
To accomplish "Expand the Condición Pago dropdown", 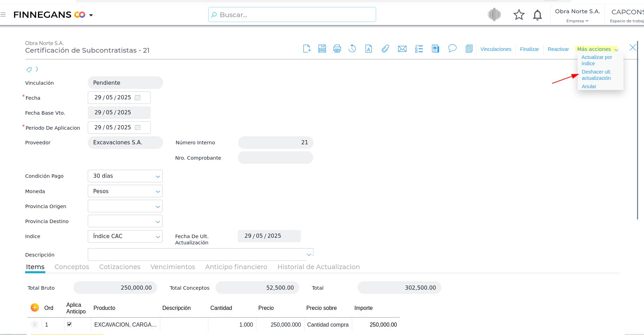I will pyautogui.click(x=158, y=176).
